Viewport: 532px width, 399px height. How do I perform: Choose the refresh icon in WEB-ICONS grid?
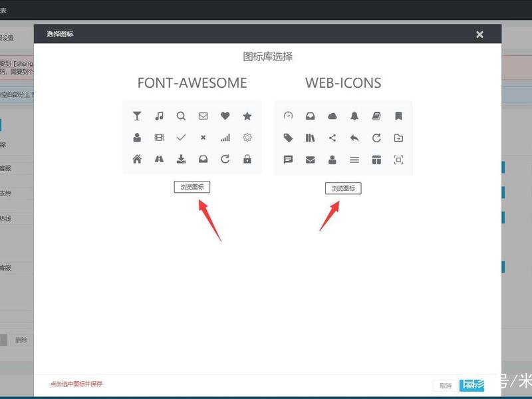tap(376, 138)
